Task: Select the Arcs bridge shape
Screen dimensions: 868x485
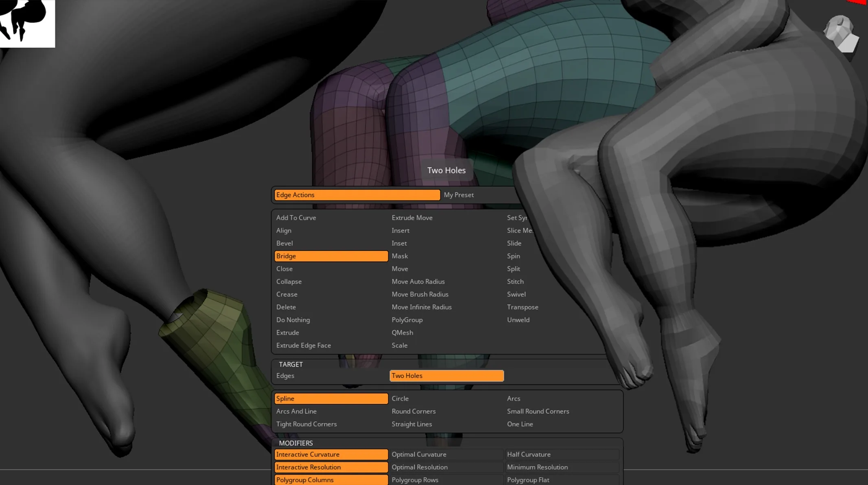Action: click(514, 399)
